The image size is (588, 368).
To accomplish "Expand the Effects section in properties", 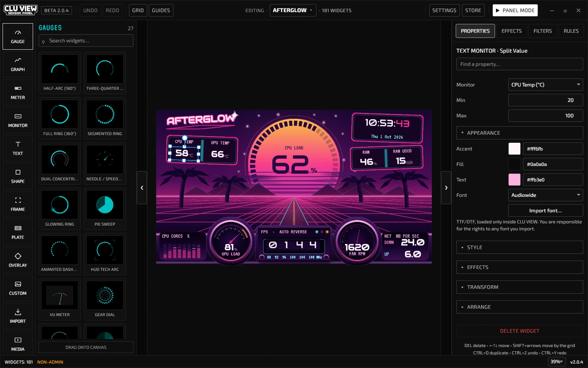I will click(x=520, y=267).
